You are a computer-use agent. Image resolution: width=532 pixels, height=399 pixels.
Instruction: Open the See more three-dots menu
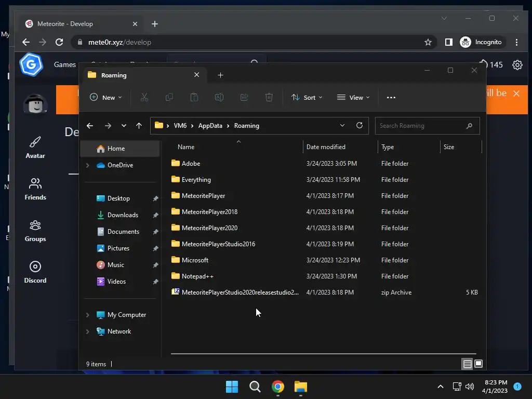click(391, 97)
